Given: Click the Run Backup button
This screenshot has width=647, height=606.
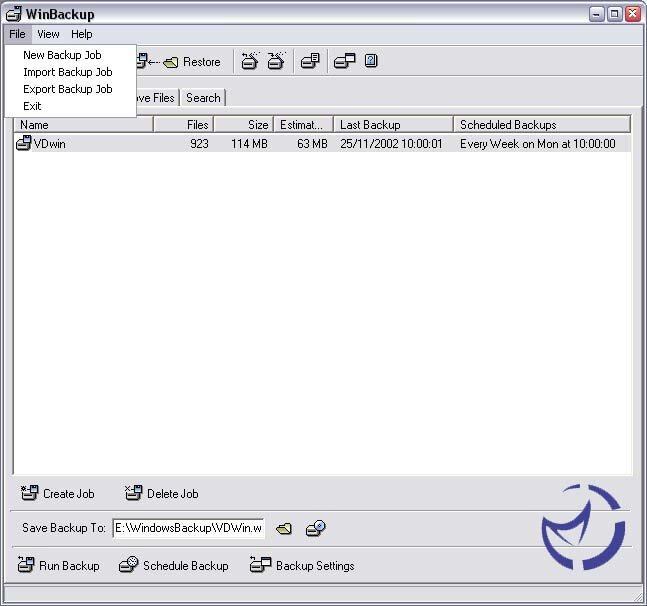Looking at the screenshot, I should [x=59, y=566].
